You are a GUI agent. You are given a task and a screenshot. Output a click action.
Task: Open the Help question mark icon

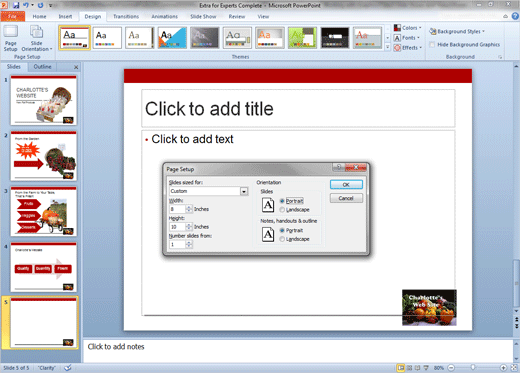point(515,16)
